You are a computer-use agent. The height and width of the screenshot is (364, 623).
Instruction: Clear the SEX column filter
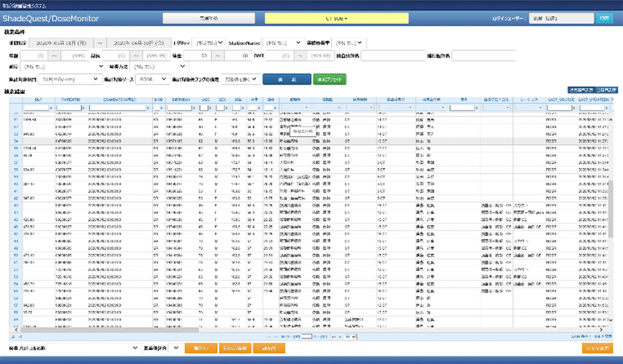(x=227, y=108)
